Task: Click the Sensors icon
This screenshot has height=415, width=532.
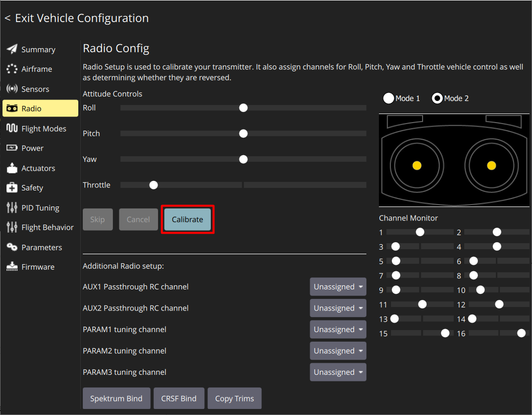Action: click(x=12, y=88)
